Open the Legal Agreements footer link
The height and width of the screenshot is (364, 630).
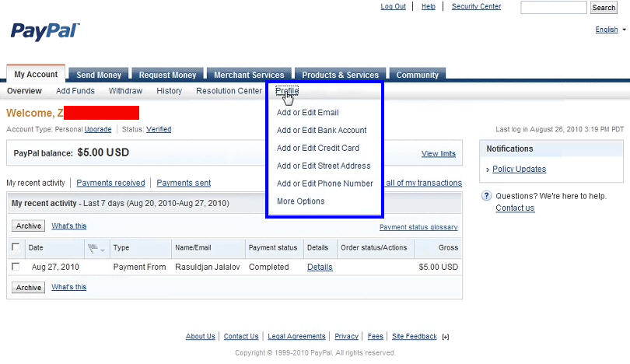[296, 336]
